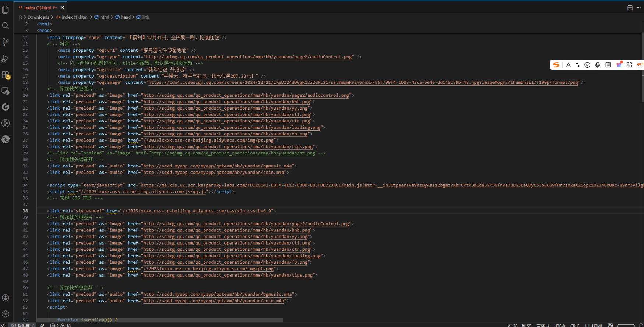Click the split editor layout icon

pyautogui.click(x=630, y=7)
